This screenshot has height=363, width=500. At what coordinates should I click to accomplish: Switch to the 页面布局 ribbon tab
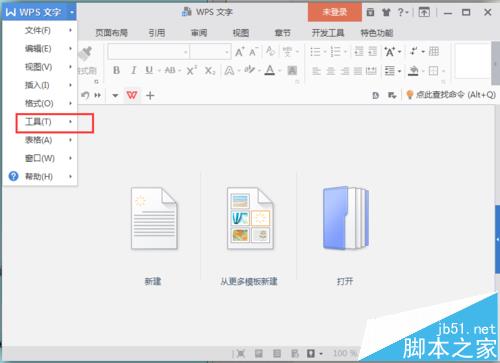(x=112, y=33)
